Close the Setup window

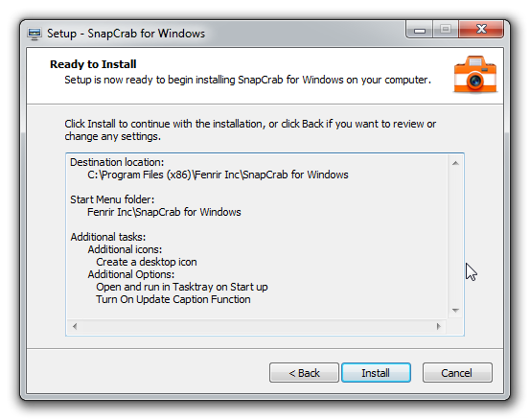(x=481, y=29)
